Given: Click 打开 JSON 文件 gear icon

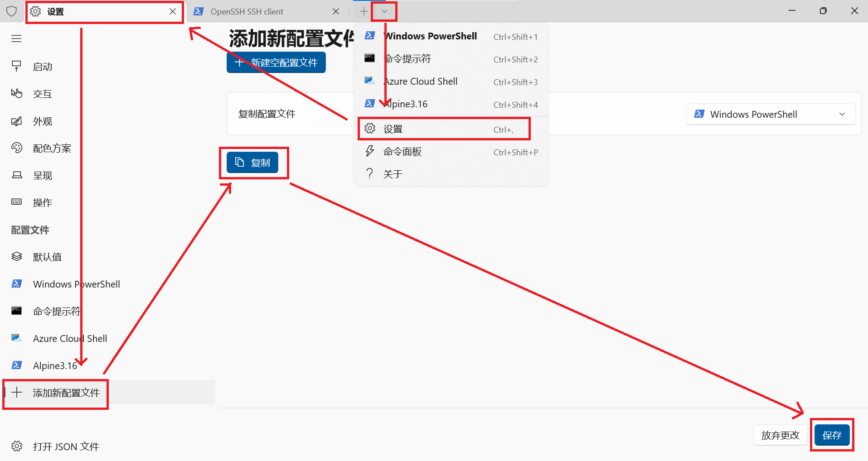Looking at the screenshot, I should [17, 447].
